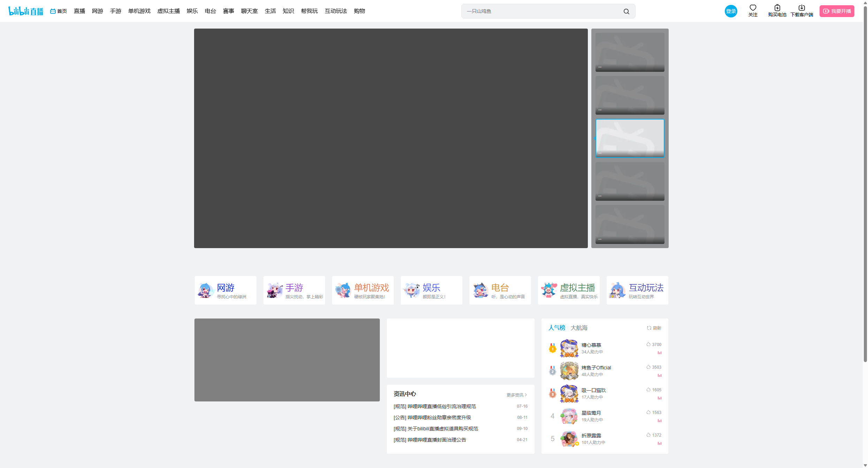868x468 pixels.
Task: Open the 单机游戏 category card
Action: point(363,290)
